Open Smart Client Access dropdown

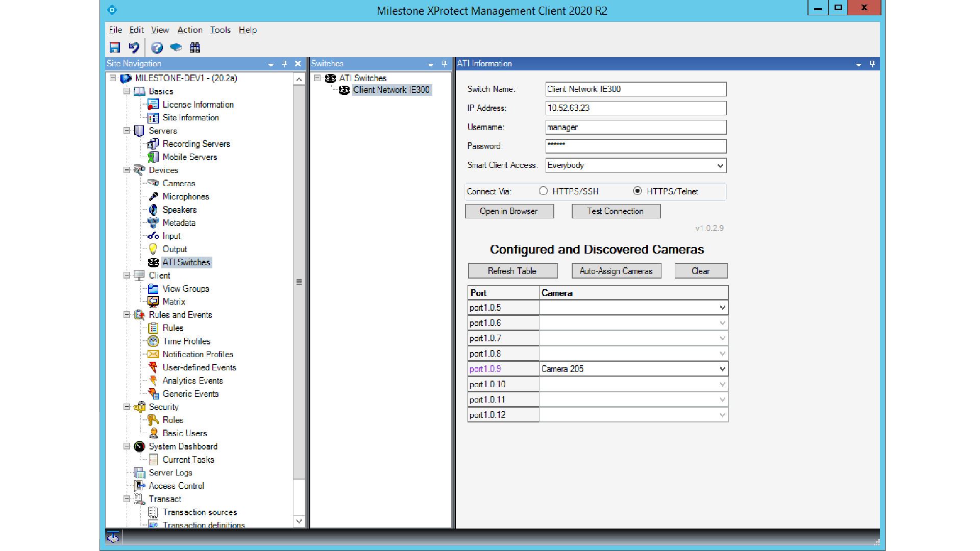[720, 165]
